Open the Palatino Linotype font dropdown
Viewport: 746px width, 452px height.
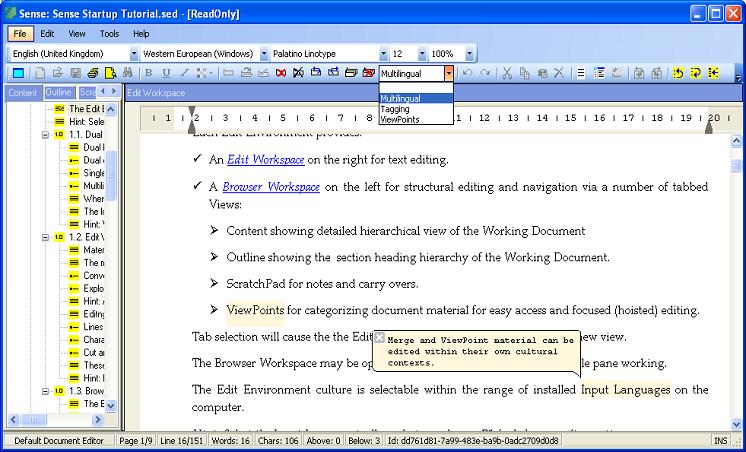coord(379,53)
